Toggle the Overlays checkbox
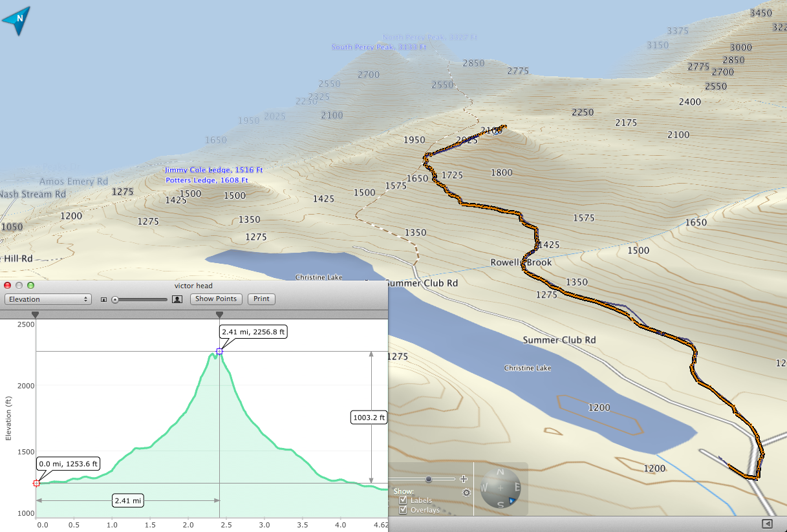This screenshot has width=787, height=532. (403, 510)
